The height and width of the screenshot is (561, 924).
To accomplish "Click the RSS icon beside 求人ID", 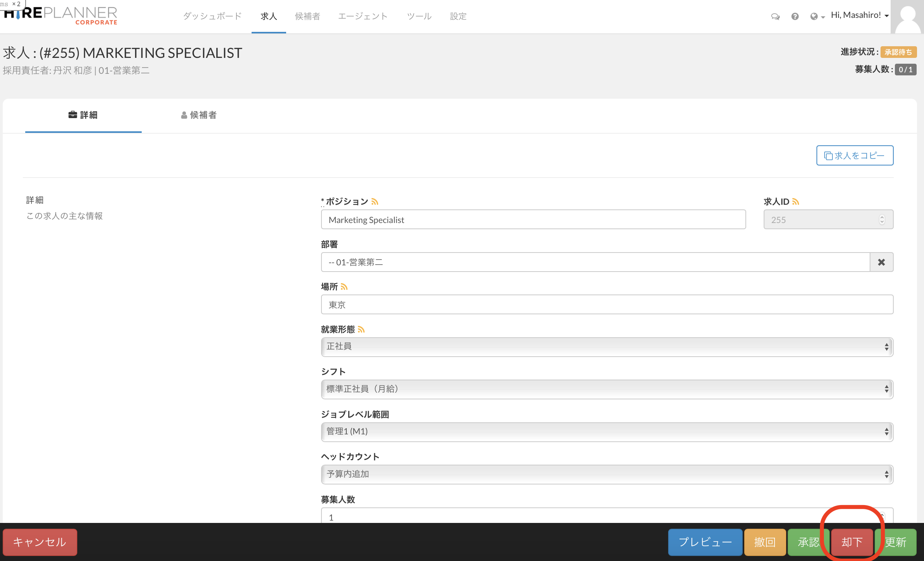I will (795, 202).
